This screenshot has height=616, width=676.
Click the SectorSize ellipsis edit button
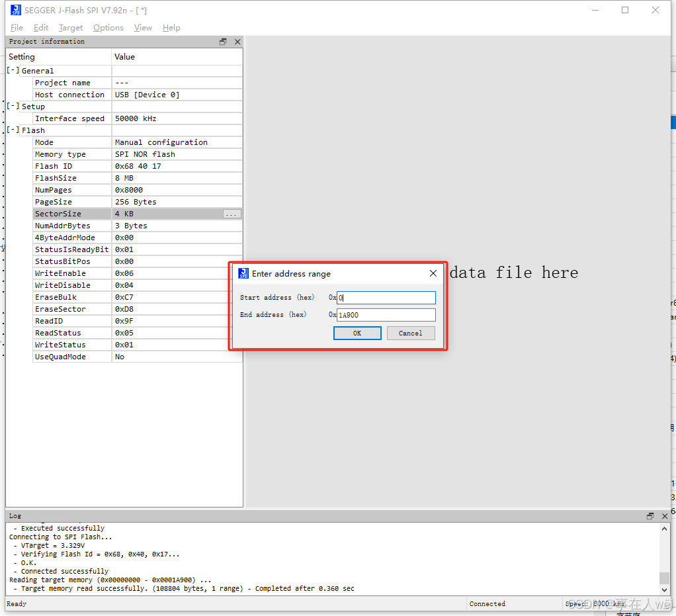click(x=231, y=214)
